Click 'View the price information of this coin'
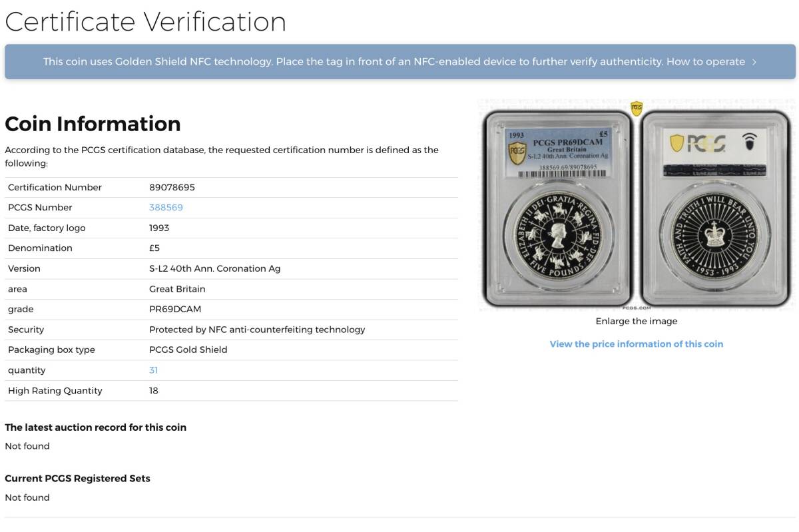Image resolution: width=799 pixels, height=532 pixels. click(x=637, y=344)
